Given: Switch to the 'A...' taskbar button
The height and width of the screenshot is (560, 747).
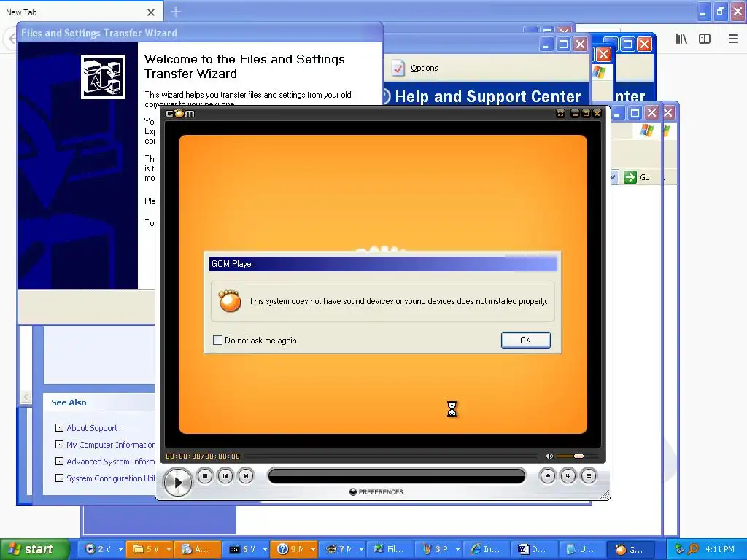Looking at the screenshot, I should [197, 549].
